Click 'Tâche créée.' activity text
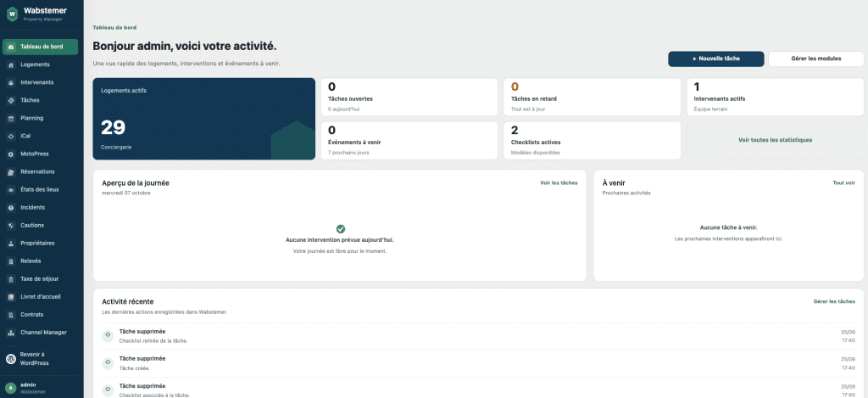 tap(135, 368)
